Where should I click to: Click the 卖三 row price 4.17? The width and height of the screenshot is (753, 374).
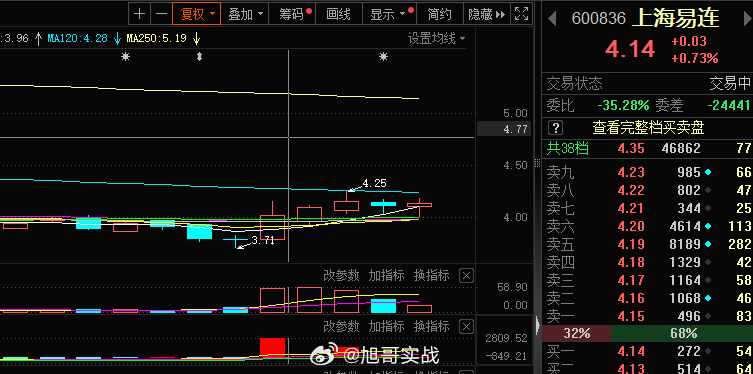click(631, 280)
